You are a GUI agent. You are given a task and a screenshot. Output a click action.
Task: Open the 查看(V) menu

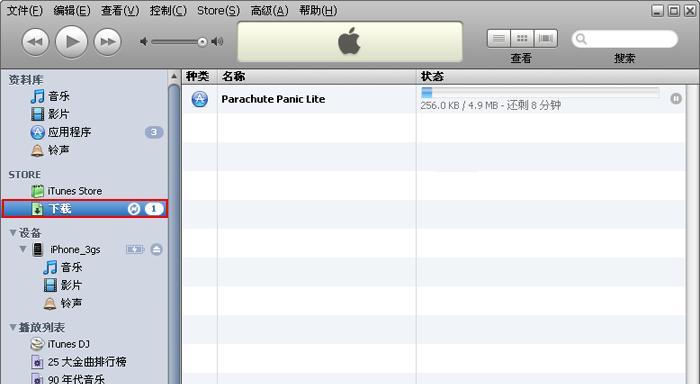coord(120,10)
